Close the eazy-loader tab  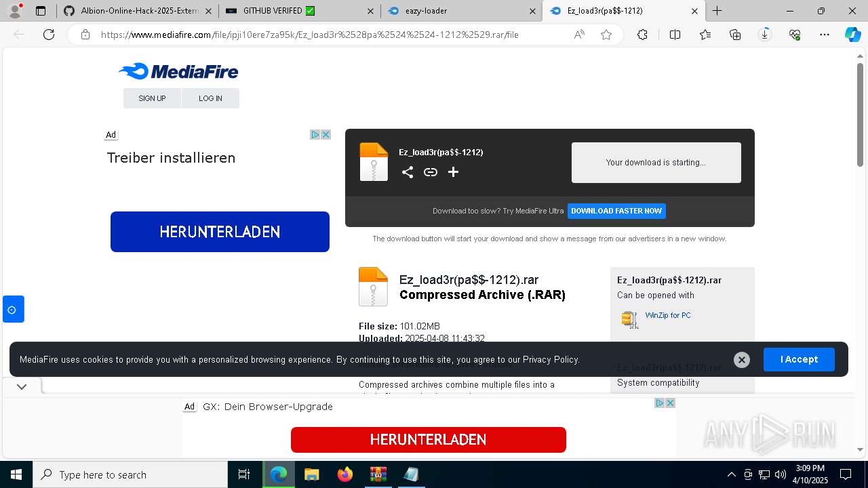click(532, 11)
